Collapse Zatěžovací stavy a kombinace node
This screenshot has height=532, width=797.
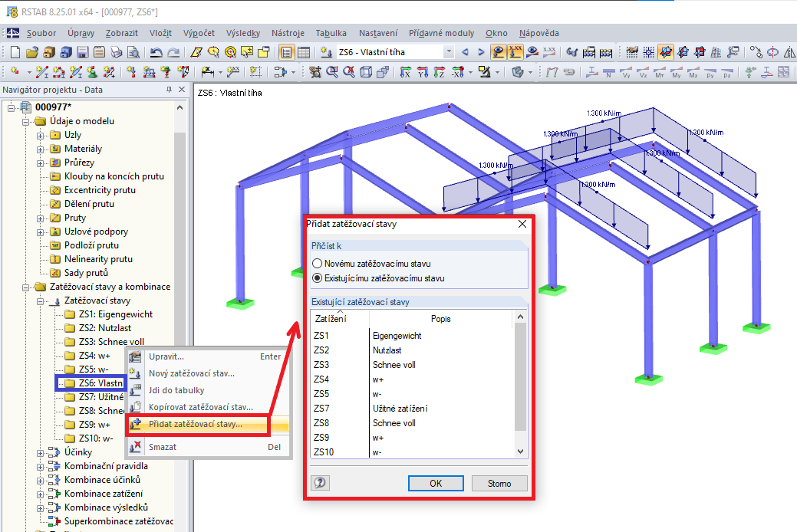click(x=25, y=287)
